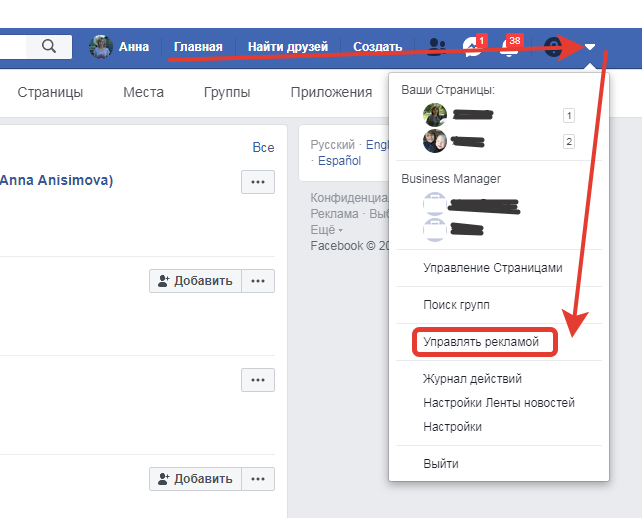Screen dimensions: 642x518
Task: Open Журнал действий menu item
Action: coord(472,379)
